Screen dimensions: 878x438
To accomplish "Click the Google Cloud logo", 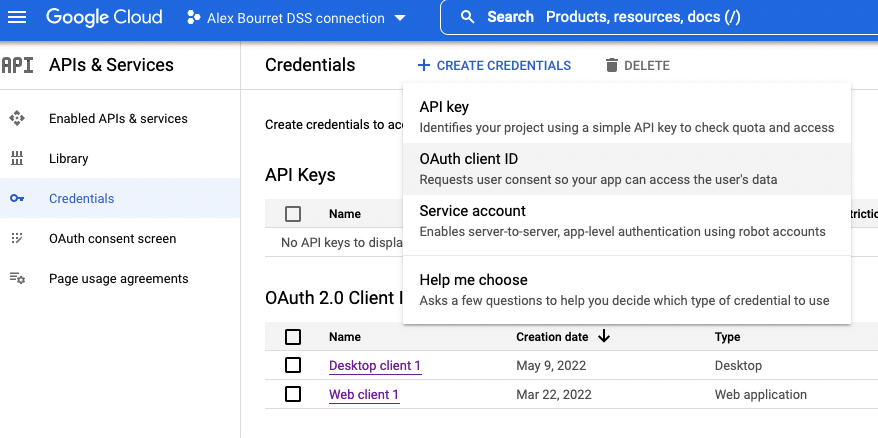I will 104,17.
